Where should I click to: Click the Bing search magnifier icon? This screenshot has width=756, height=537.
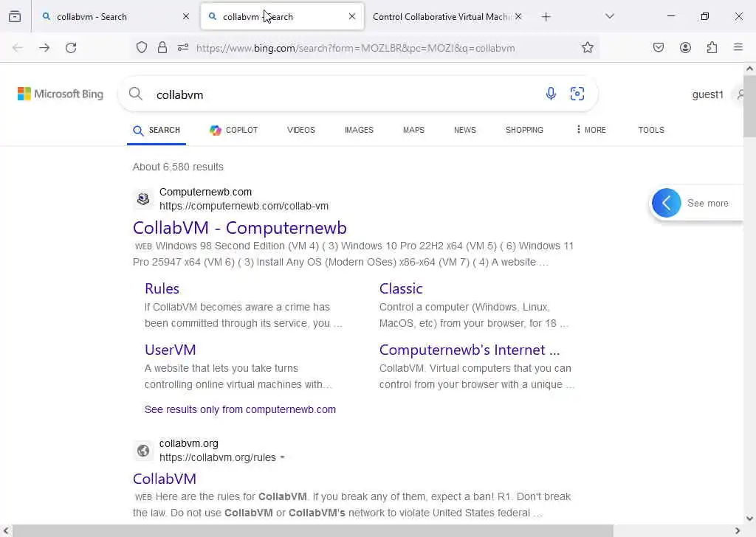(x=136, y=94)
